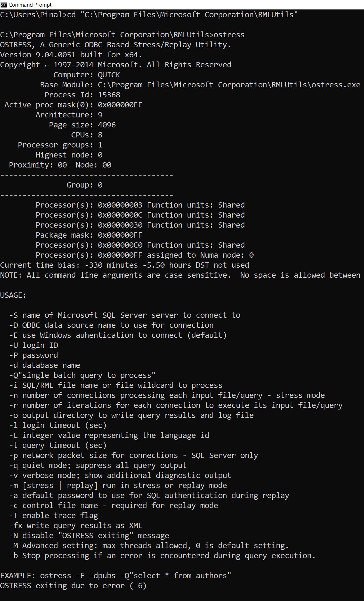
Task: Click the 'Group: 0' line
Action: click(x=85, y=185)
